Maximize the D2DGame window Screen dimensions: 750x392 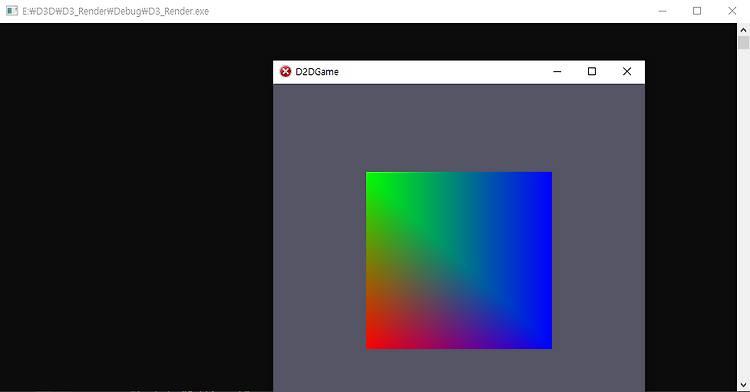[592, 72]
